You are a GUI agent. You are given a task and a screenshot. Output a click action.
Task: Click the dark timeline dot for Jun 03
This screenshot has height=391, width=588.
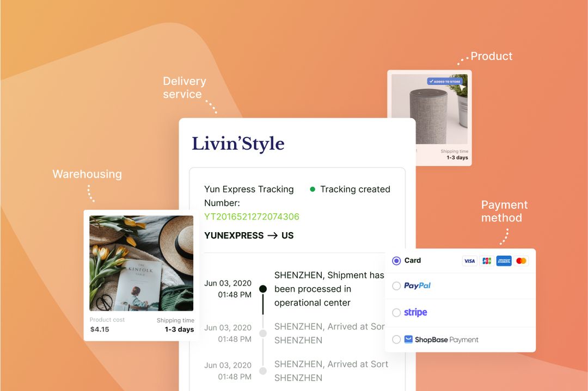click(x=263, y=290)
